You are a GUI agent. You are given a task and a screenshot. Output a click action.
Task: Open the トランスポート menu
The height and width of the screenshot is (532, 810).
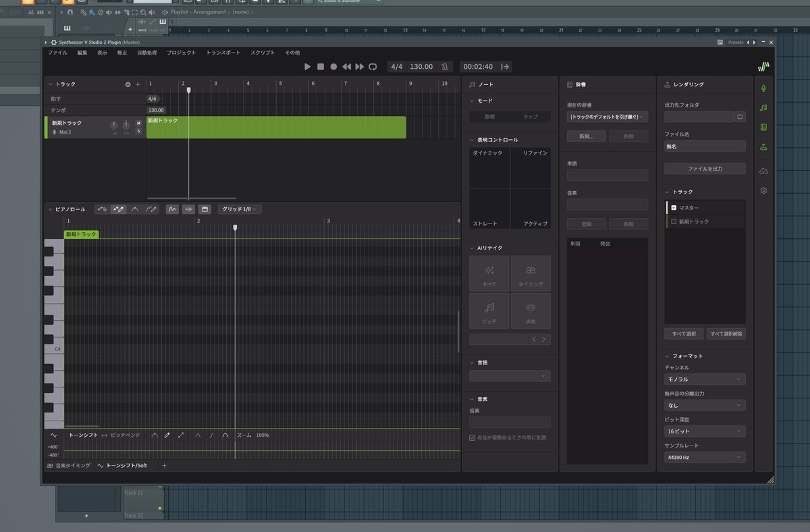coord(223,53)
